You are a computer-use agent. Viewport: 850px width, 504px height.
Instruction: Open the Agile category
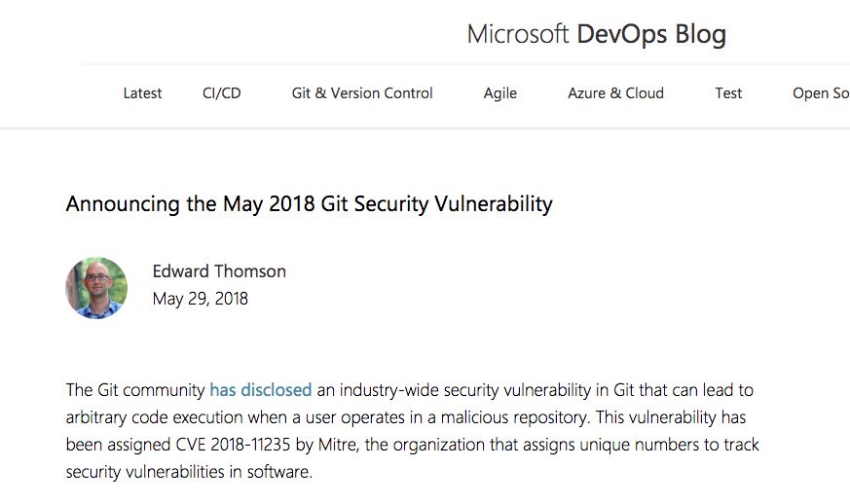point(499,93)
